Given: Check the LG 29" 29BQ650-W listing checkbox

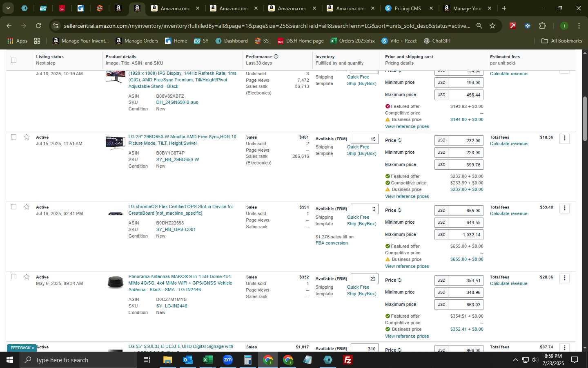Looking at the screenshot, I should click(x=13, y=137).
